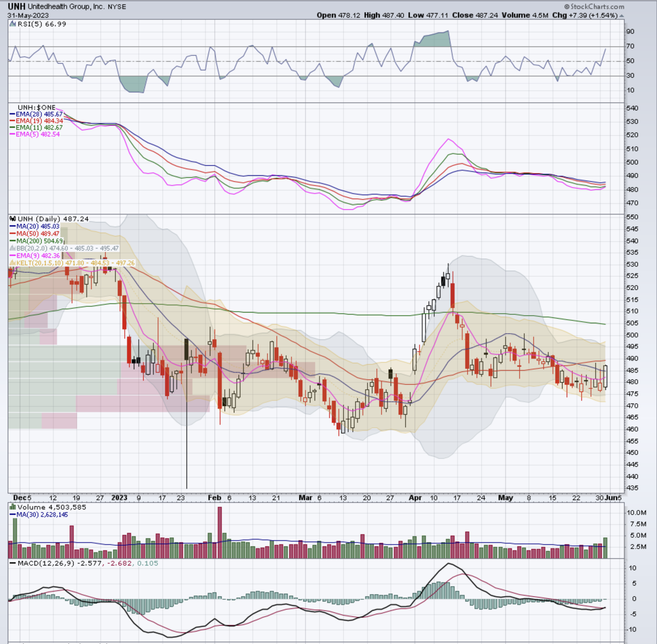Click the last green volume bar on the right
This screenshot has height=644, width=657.
coord(605,548)
